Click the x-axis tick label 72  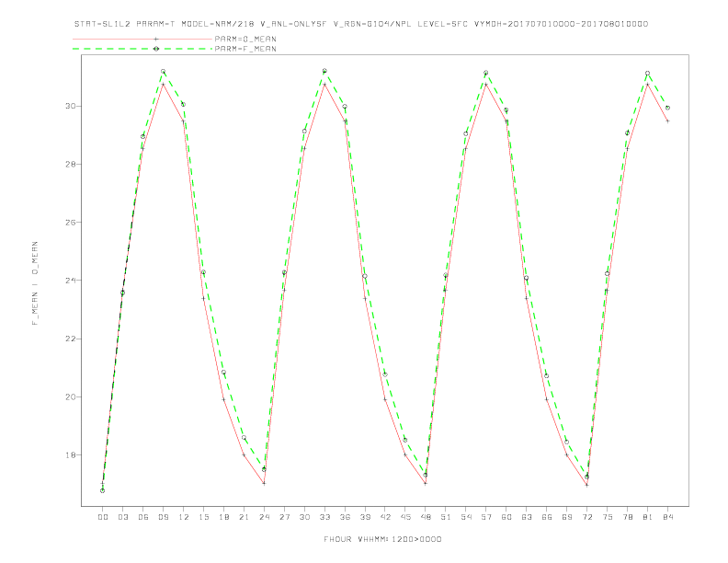click(586, 517)
